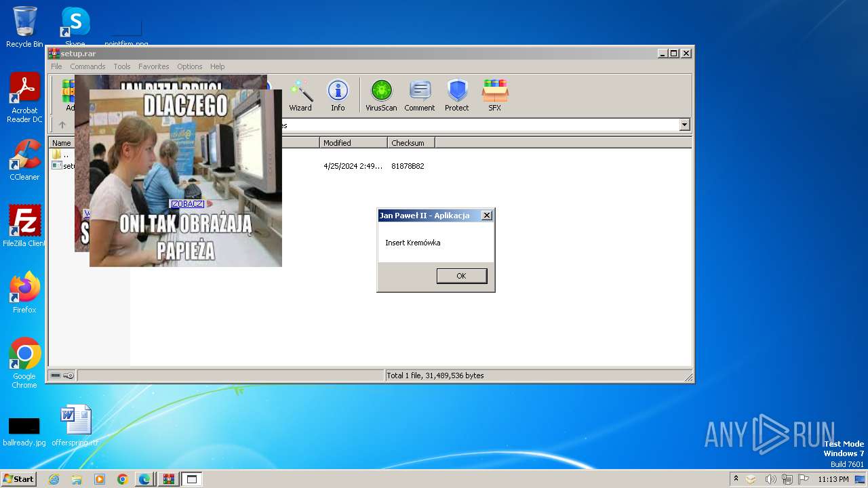Image resolution: width=868 pixels, height=488 pixels.
Task: Click Show Desktop button at taskbar end
Action: tap(861, 479)
